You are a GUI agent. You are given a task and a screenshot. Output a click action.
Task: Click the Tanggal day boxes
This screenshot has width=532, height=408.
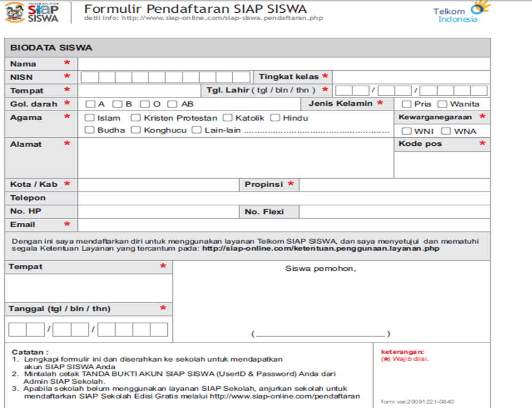pyautogui.click(x=27, y=329)
